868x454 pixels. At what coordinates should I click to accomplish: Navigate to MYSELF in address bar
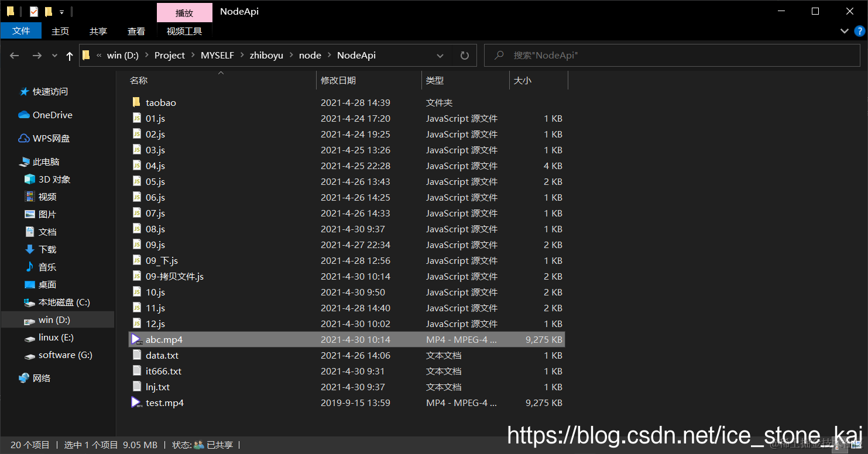pos(217,55)
